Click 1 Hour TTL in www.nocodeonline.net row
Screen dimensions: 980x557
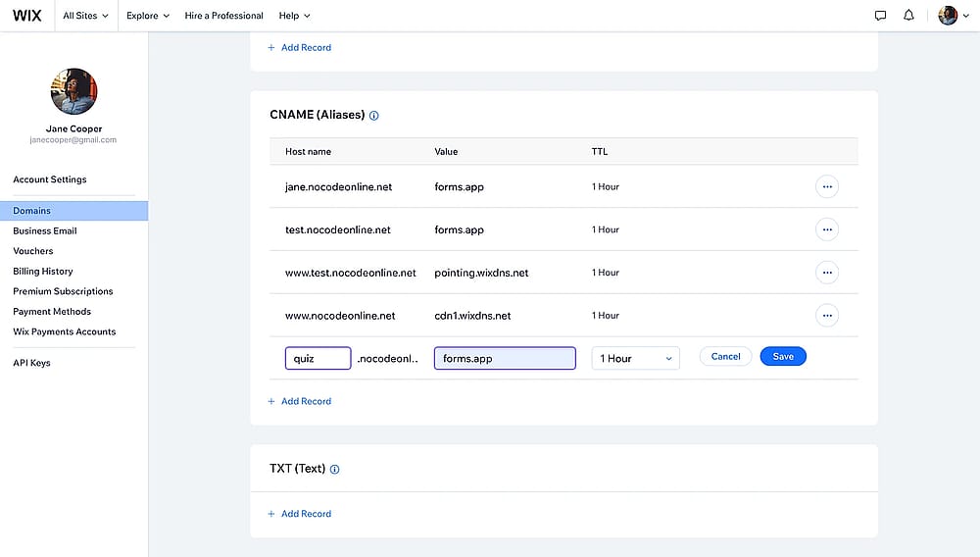coord(606,316)
